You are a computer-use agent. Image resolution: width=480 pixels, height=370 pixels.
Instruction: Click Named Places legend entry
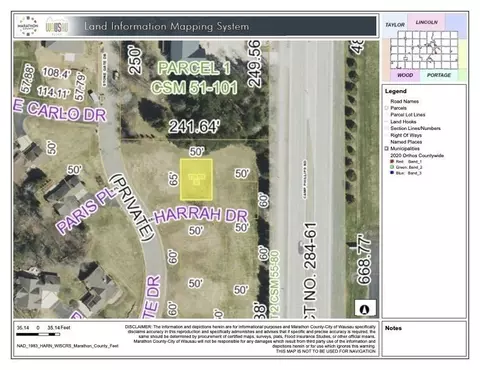click(406, 142)
